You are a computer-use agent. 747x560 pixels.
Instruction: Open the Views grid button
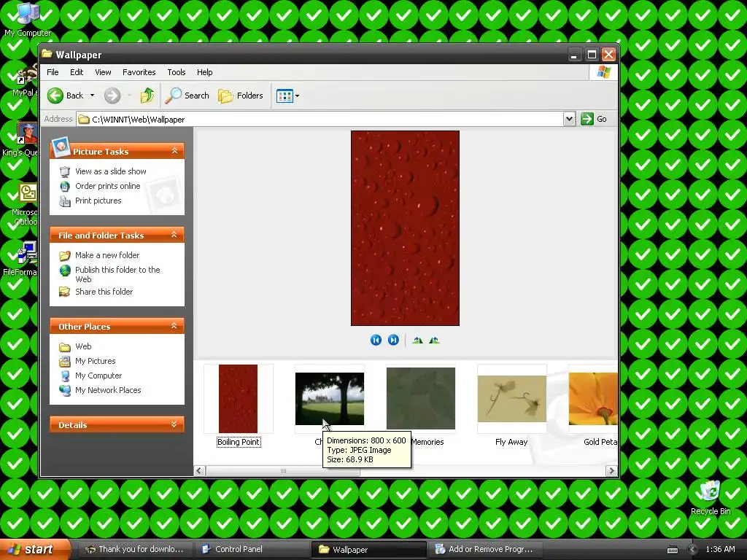click(285, 96)
